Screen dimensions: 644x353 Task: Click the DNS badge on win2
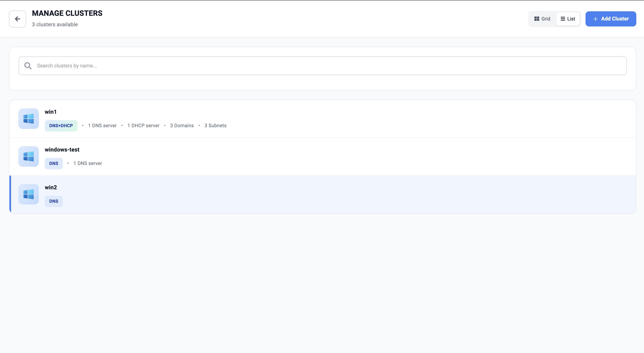coord(54,201)
